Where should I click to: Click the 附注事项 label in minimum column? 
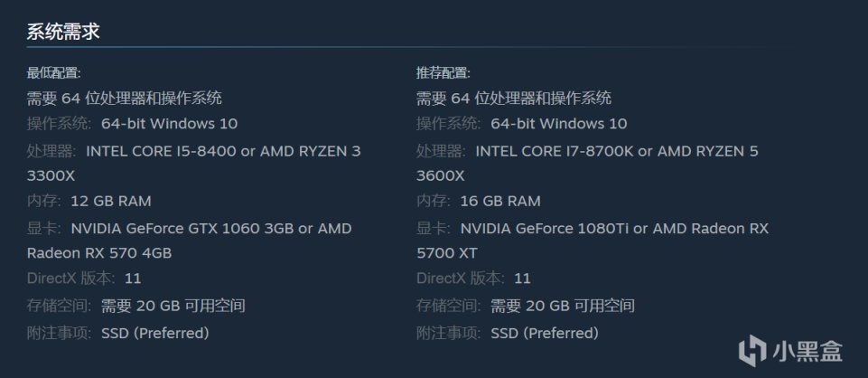(60, 333)
